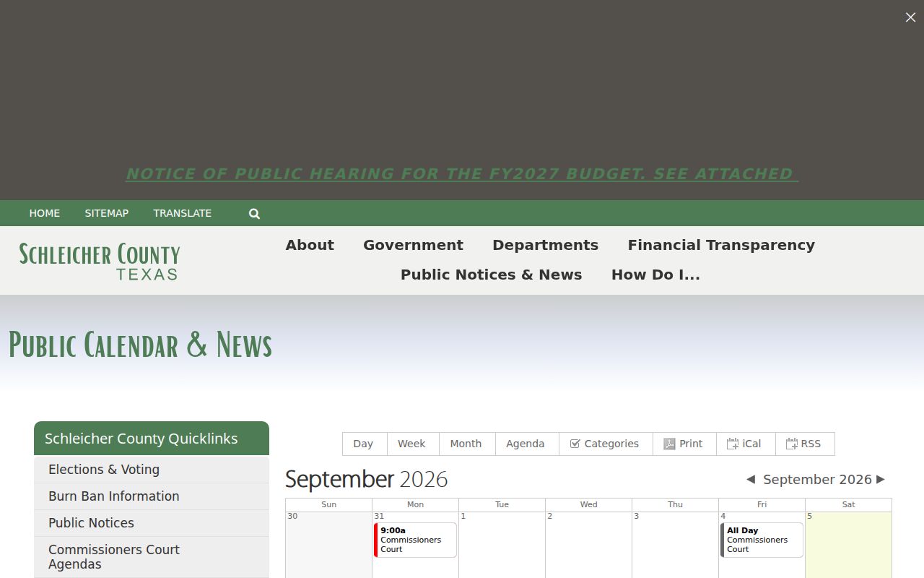Switch calendar to Day view
The image size is (924, 578).
[x=365, y=444]
